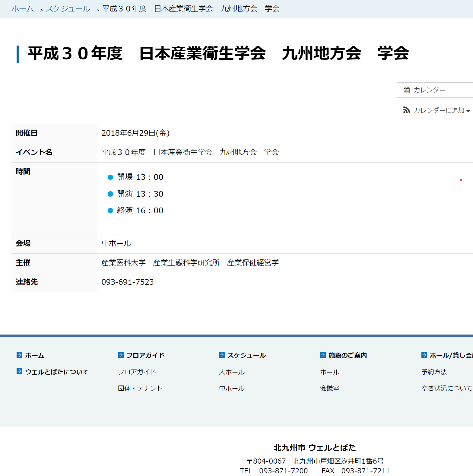
Task: Select the date text 2018年6月29日(金)
Action: [135, 133]
